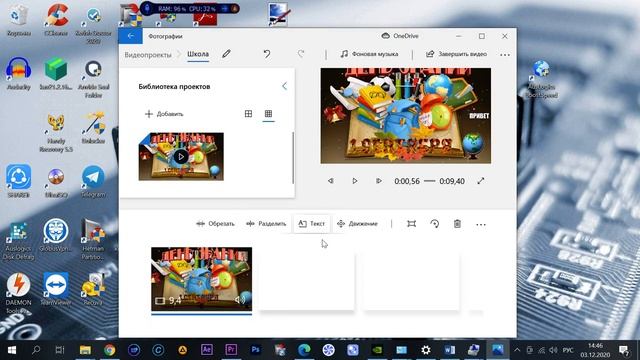
Task: Click Завершить видео to finish video
Action: pyautogui.click(x=456, y=54)
